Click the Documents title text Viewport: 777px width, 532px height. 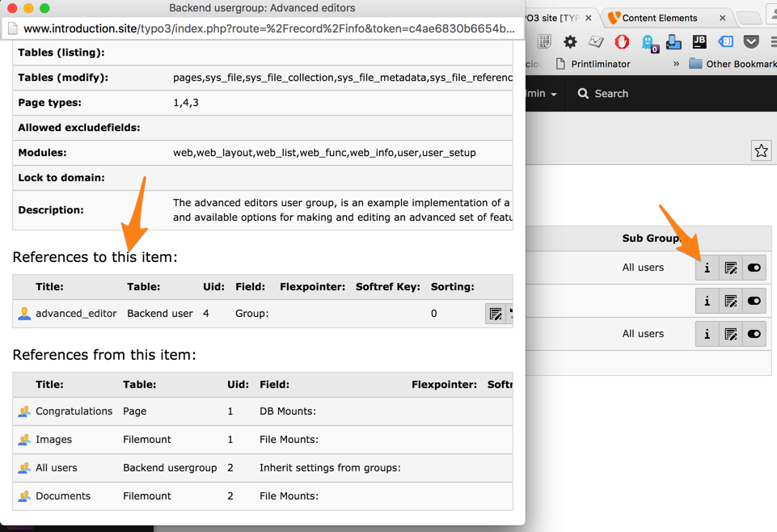tap(63, 496)
